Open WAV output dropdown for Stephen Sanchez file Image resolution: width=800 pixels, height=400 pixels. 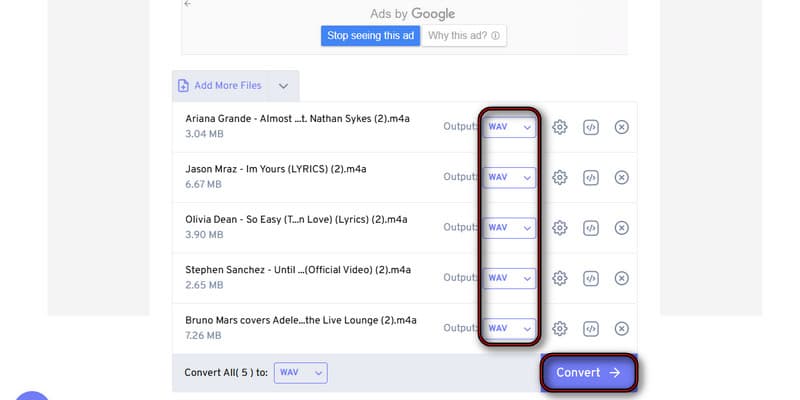pos(510,278)
